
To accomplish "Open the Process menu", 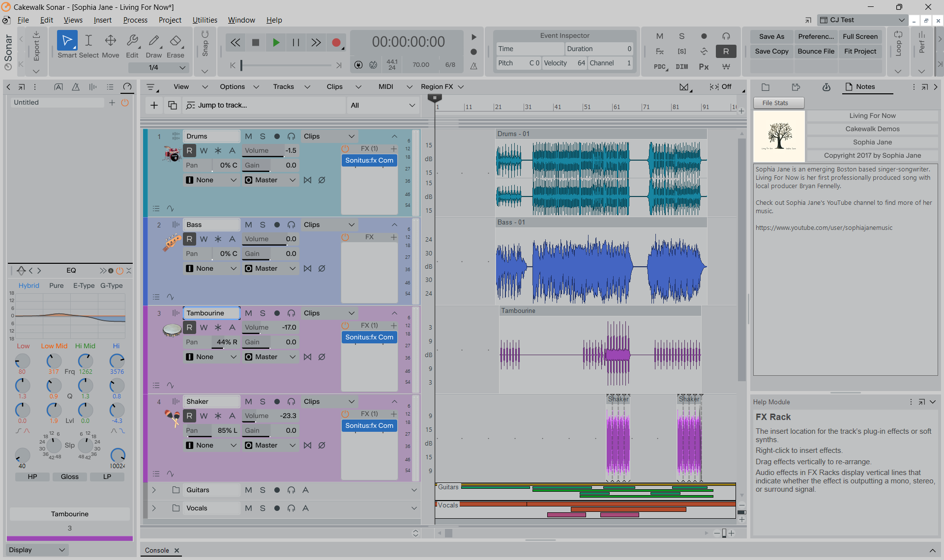I will [135, 20].
